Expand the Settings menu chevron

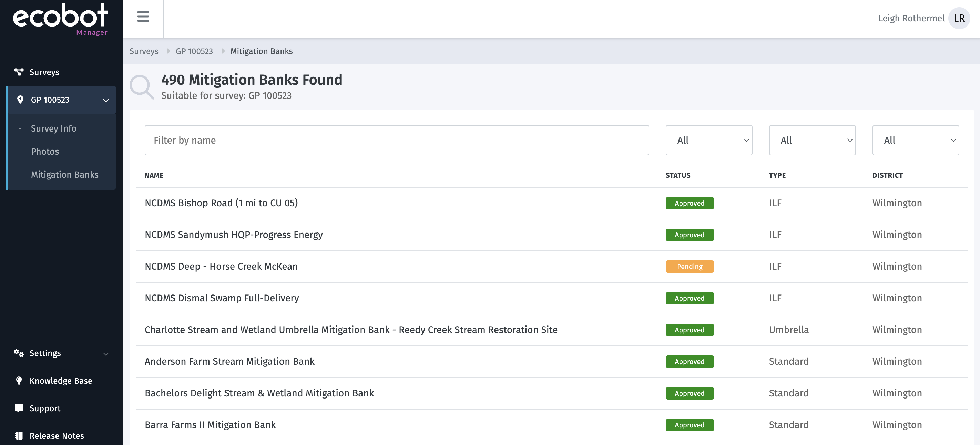click(x=106, y=354)
